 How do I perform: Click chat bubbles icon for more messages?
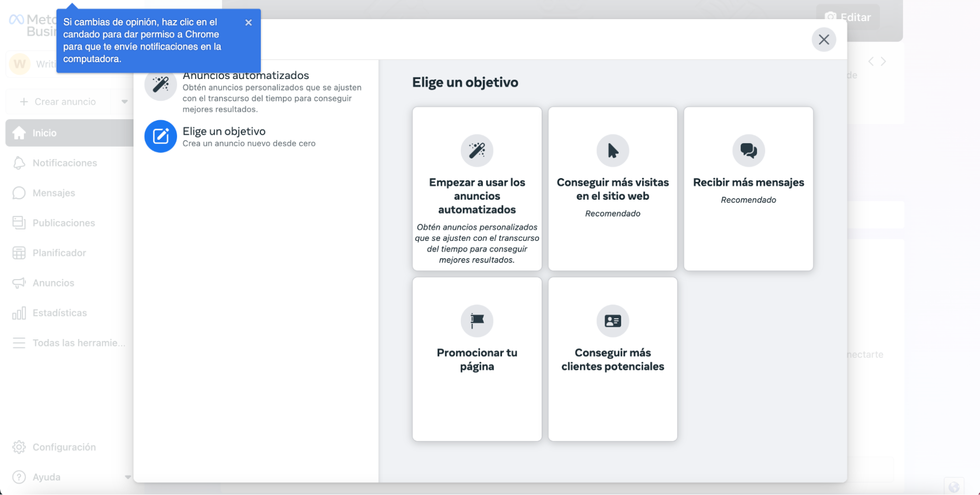[749, 151]
